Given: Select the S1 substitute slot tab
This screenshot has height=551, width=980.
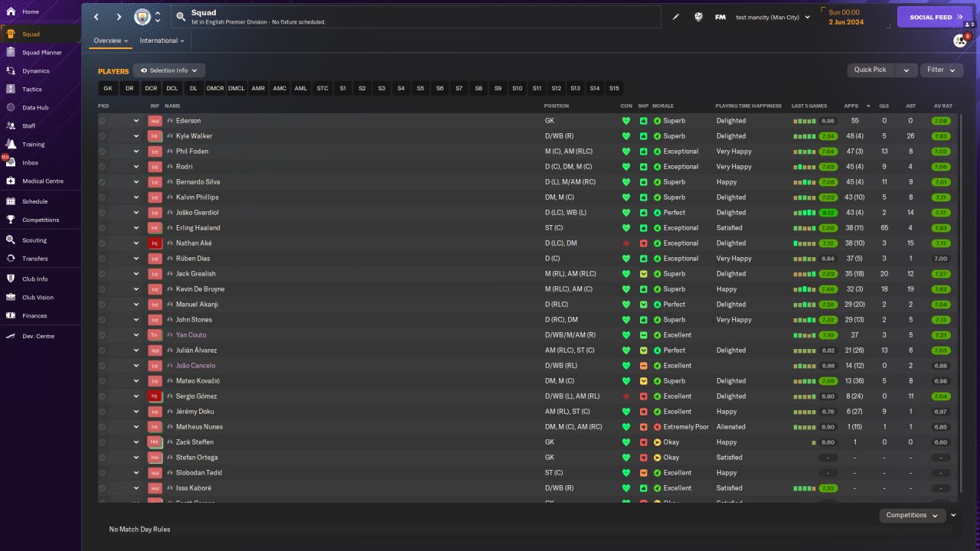Looking at the screenshot, I should 343,88.
